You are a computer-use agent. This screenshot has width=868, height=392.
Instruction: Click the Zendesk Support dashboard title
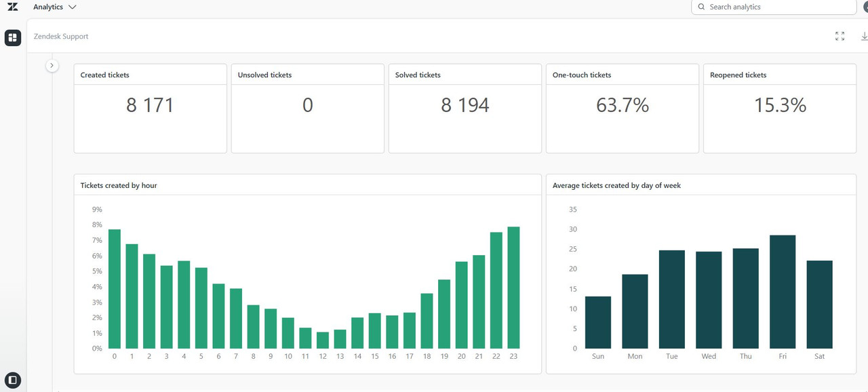[61, 37]
